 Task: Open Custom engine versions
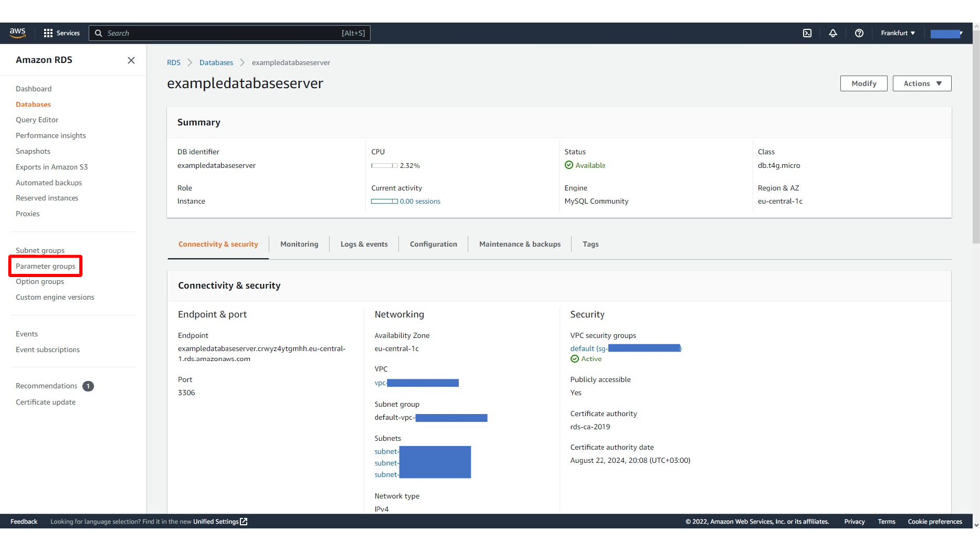coord(55,297)
